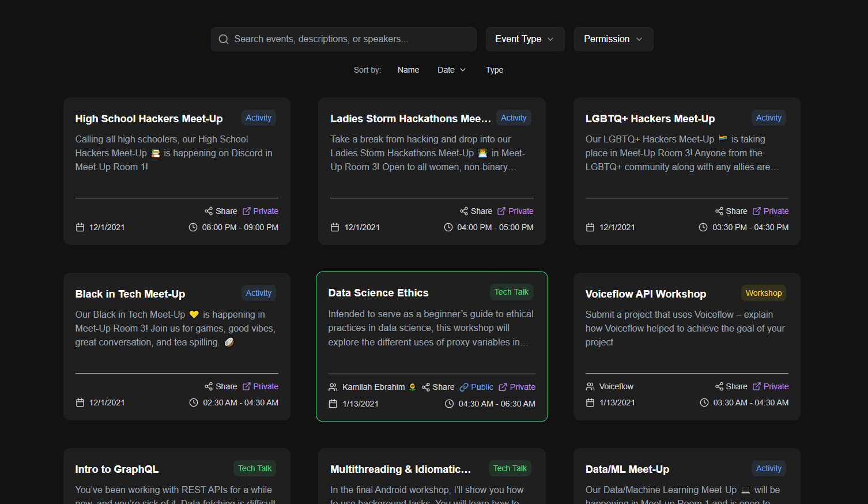Sort events by Name
The width and height of the screenshot is (868, 504).
pos(408,70)
